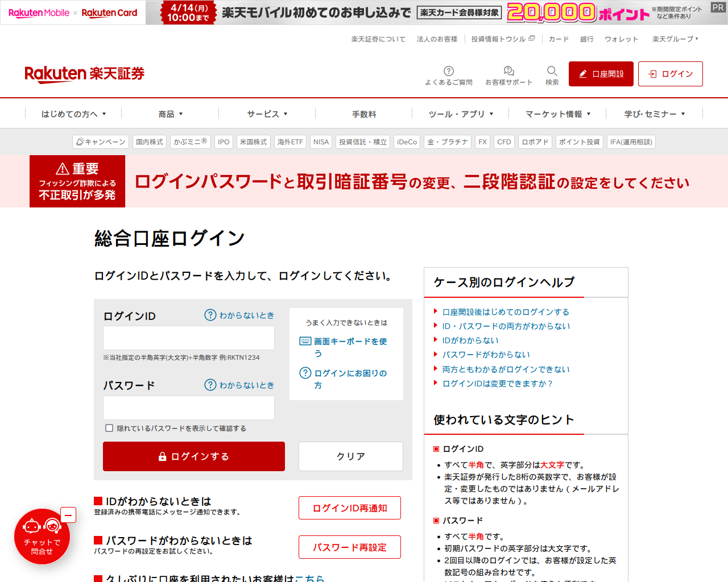Screen dimensions: 728x582
Task: Expand サービス menu
Action: (267, 114)
